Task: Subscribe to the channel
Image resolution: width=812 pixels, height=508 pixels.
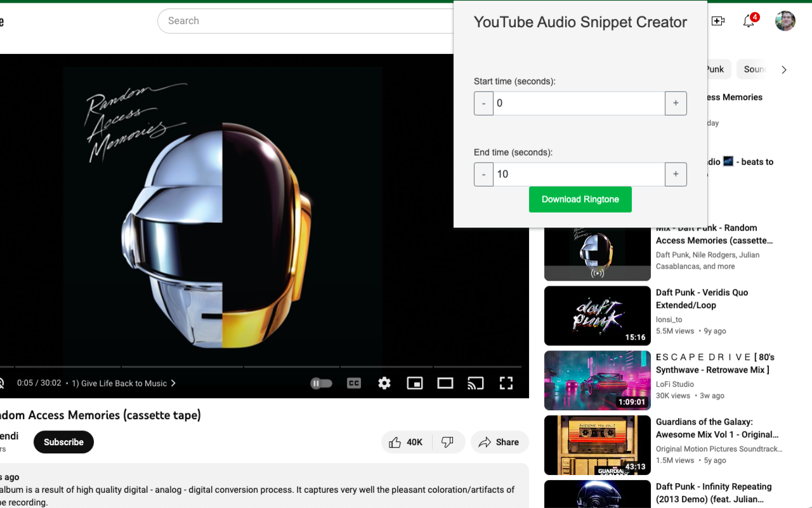Action: point(63,442)
